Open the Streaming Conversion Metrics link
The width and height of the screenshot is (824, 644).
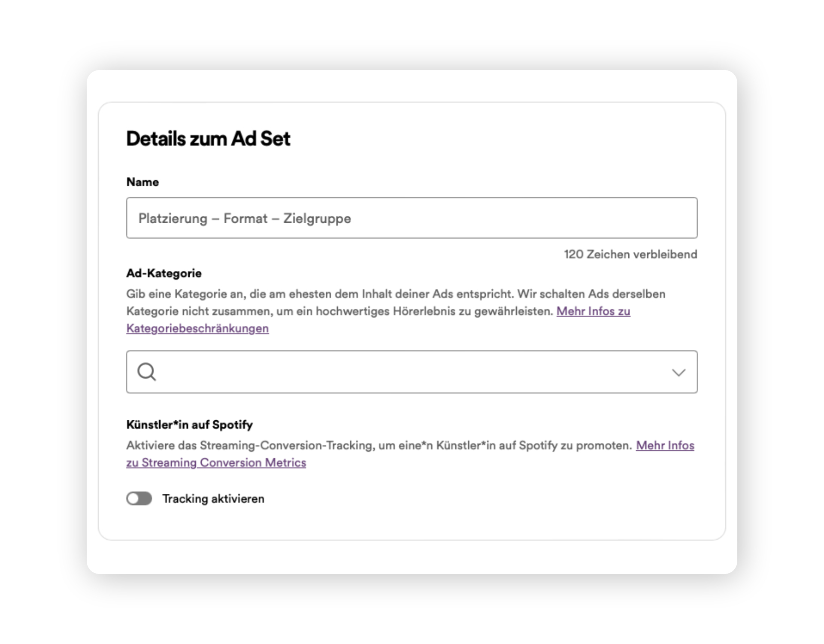click(216, 463)
